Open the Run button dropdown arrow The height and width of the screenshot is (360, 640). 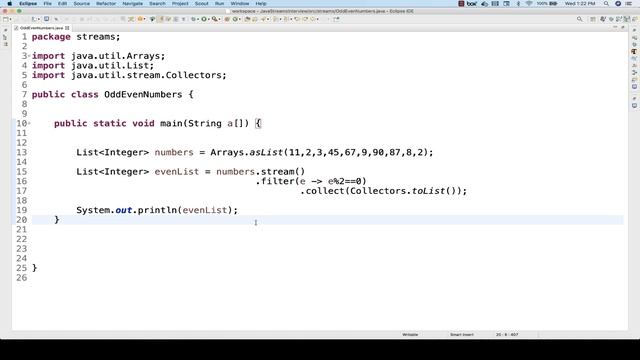[209, 19]
